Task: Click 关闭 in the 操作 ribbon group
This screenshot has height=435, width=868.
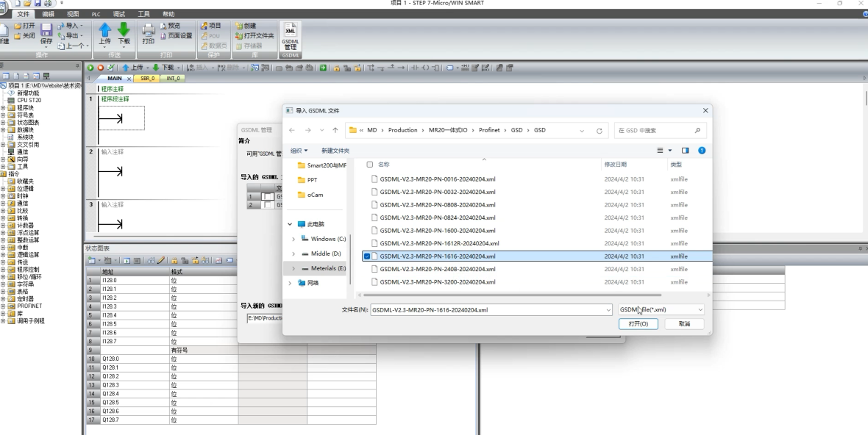Action: (24, 35)
